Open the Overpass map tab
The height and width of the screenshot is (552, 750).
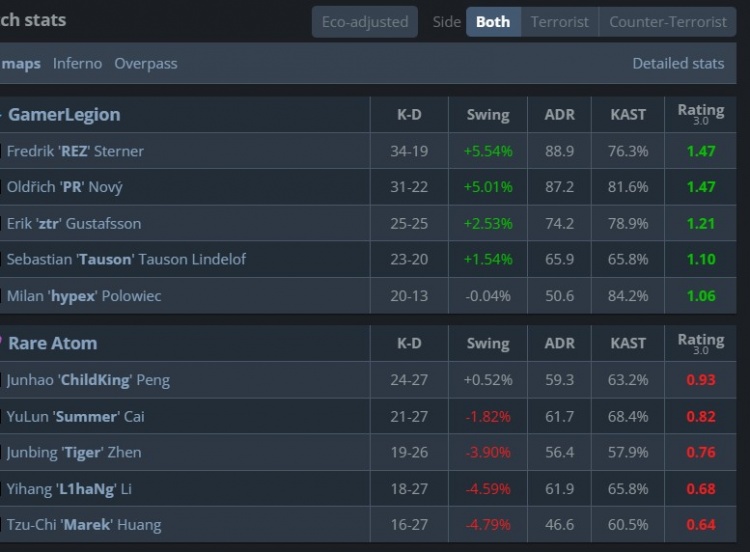pyautogui.click(x=146, y=63)
